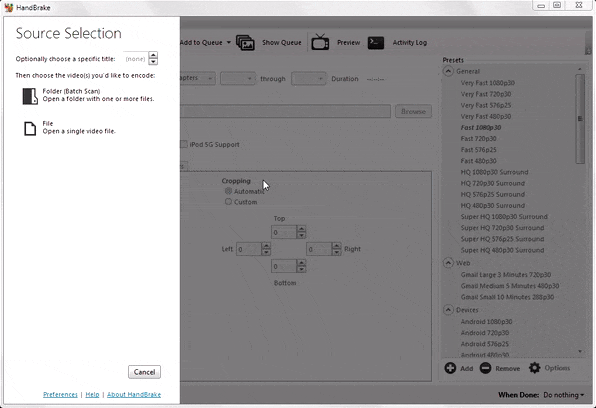Open preset Options gear icon
The image size is (596, 408).
click(x=534, y=368)
